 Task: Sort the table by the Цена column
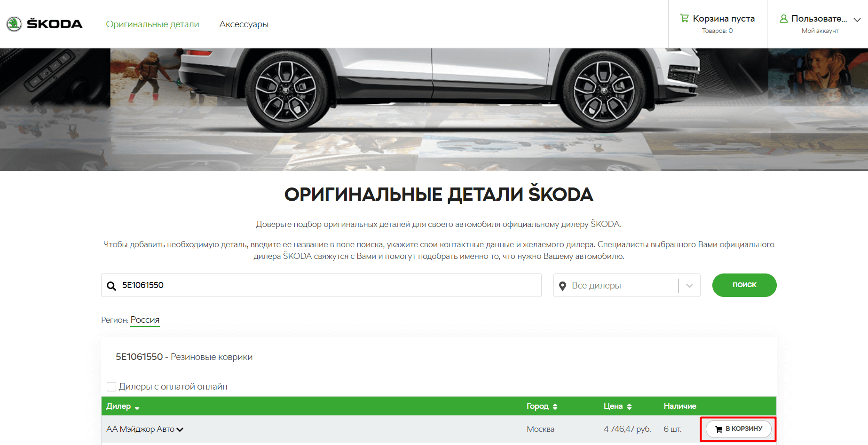618,406
